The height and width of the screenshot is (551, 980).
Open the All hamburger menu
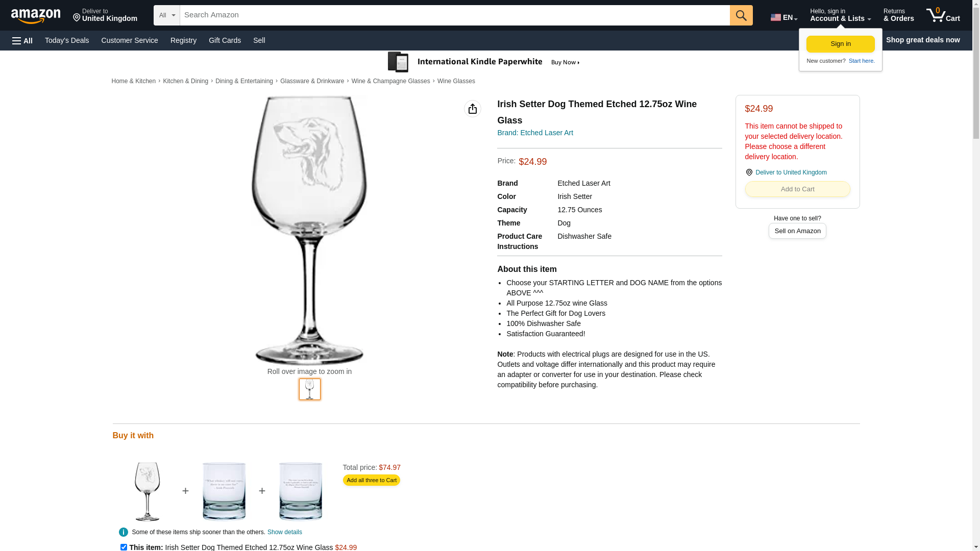click(x=22, y=40)
